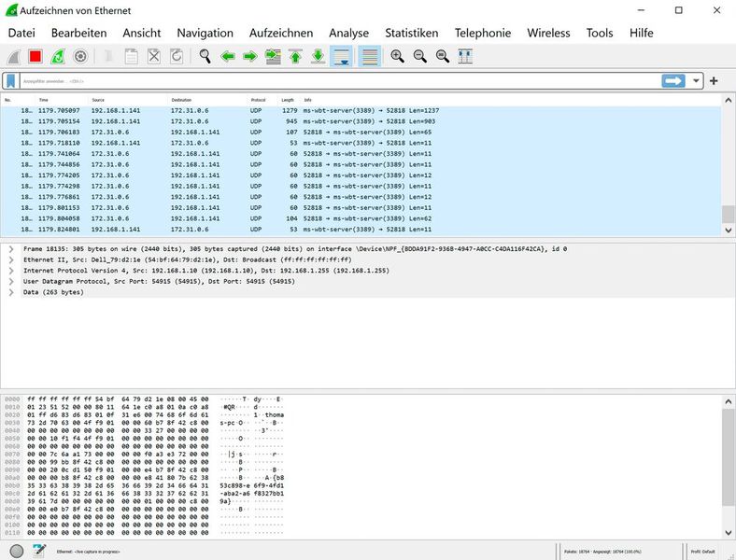Screen dimensions: 736x560
Task: Expand Internet Protocol Version 4 row
Action: click(x=11, y=271)
